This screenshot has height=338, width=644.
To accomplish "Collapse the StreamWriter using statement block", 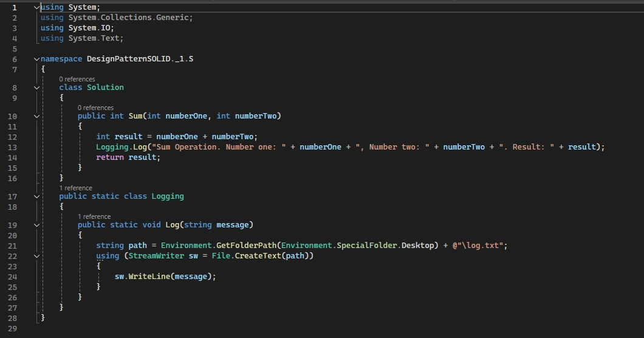I will tap(36, 256).
